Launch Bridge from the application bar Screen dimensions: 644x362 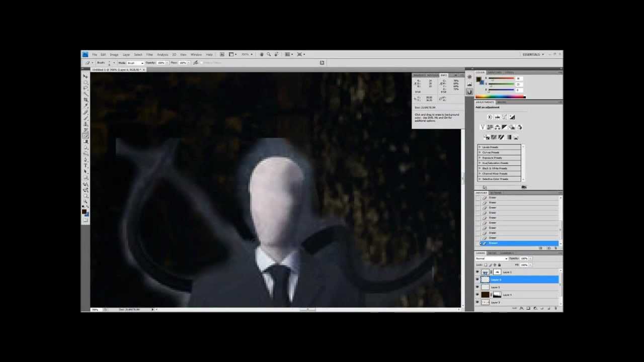click(x=221, y=54)
